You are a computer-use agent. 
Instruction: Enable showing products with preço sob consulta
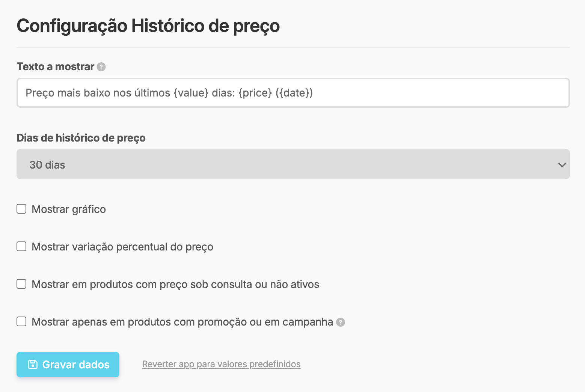point(21,284)
